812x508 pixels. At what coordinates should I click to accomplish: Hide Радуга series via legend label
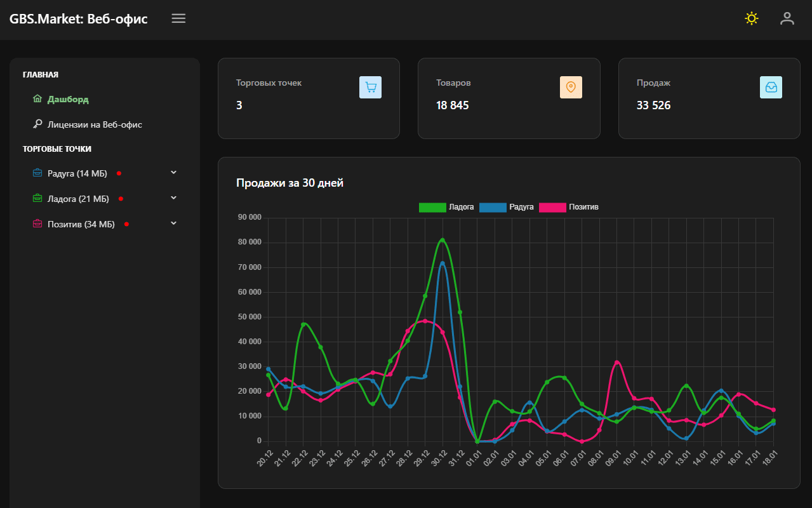(521, 207)
